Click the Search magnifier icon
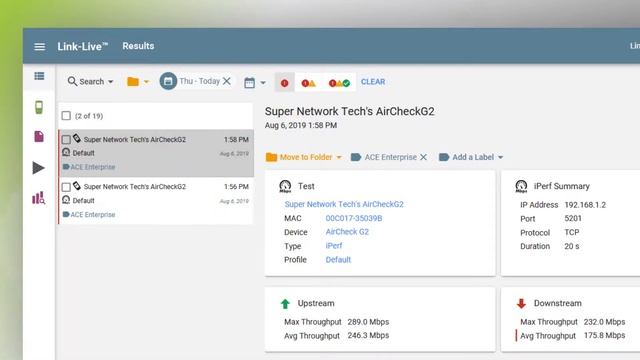Screen dimensions: 640x360 (72, 81)
